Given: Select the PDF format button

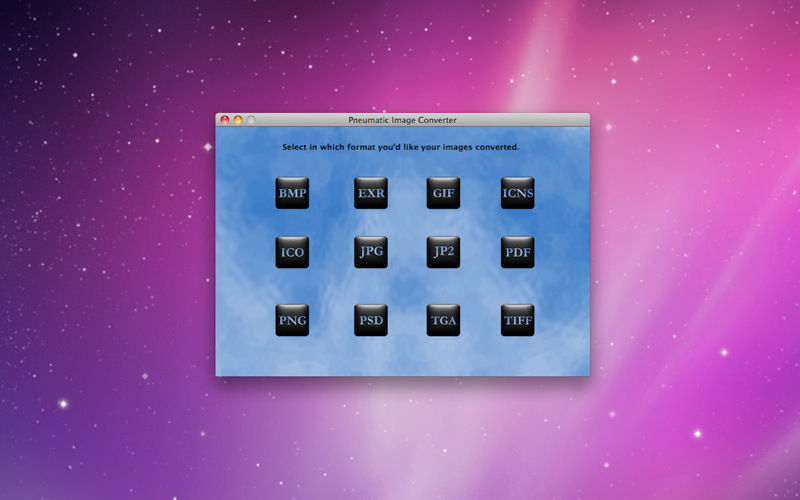Looking at the screenshot, I should click(x=518, y=252).
